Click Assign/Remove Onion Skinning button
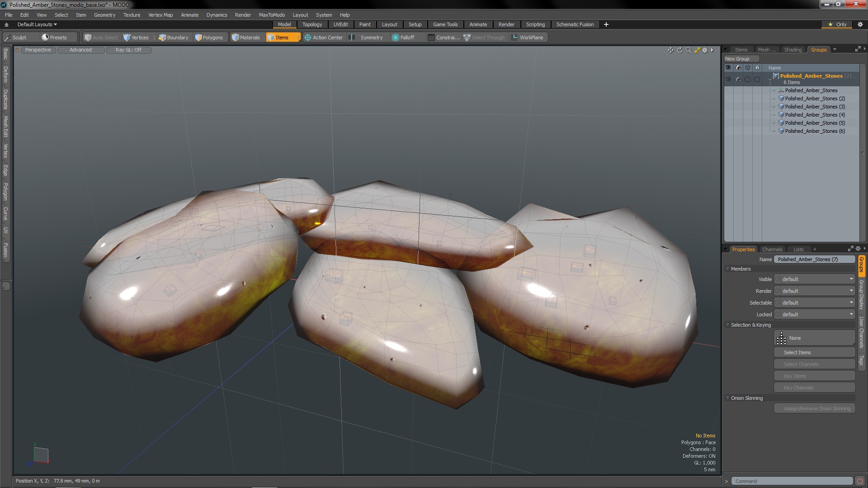 [814, 408]
